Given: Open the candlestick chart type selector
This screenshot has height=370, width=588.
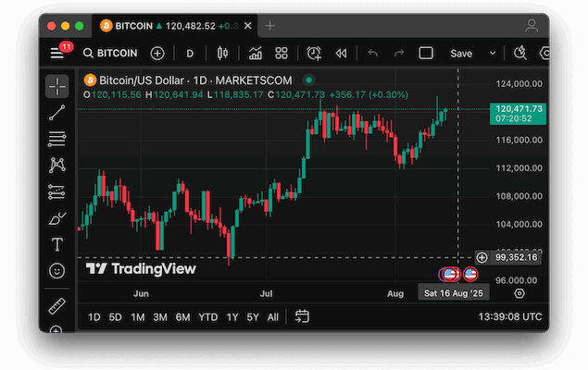Looking at the screenshot, I should click(x=221, y=54).
